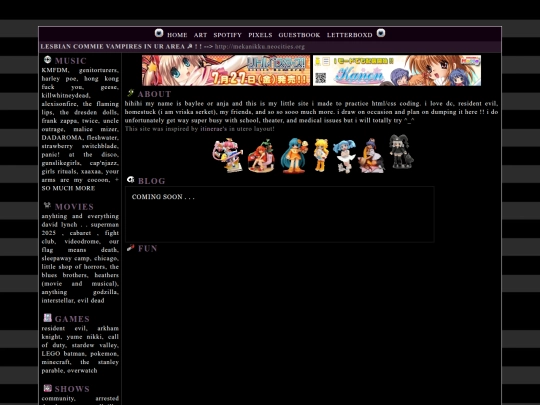Click the pixel icon beside FUN heading
The width and height of the screenshot is (540, 405).
(131, 248)
